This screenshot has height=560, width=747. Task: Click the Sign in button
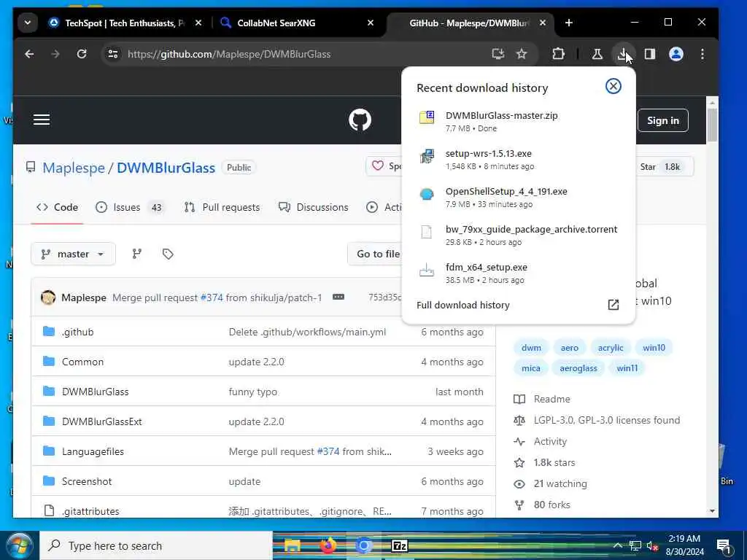(662, 120)
